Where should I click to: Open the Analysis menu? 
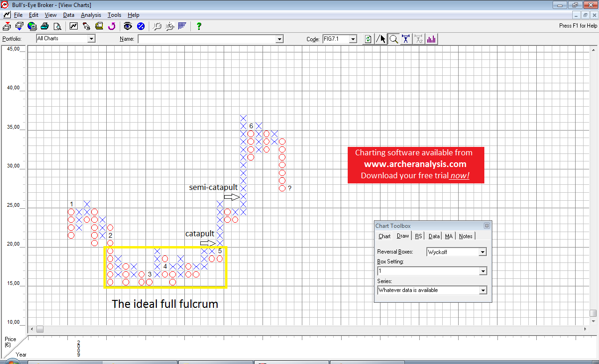coord(91,15)
